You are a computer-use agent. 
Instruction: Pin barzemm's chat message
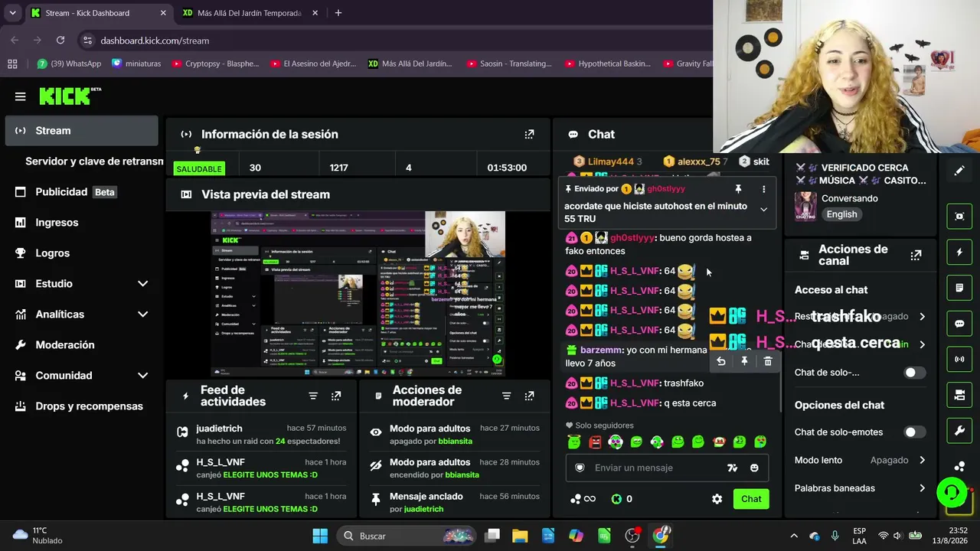[744, 361]
